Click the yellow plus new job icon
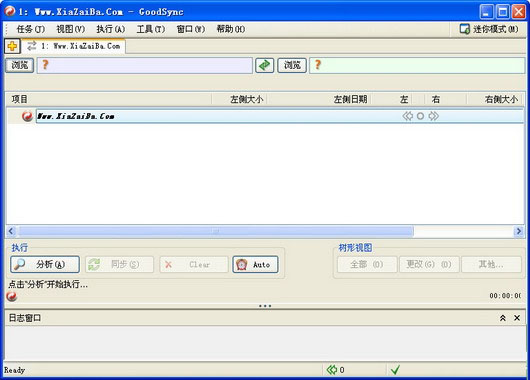Screen dimensions: 530x380 coord(12,46)
